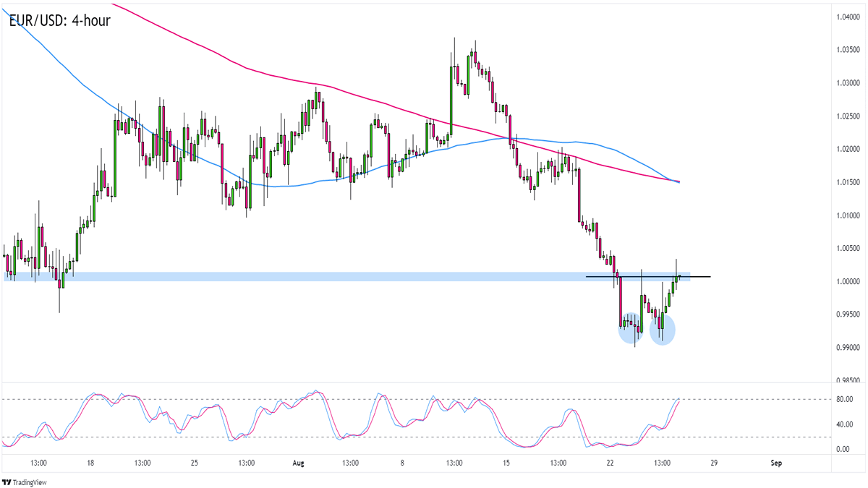868x488 pixels.
Task: Click the 40.00 oscillator scale value
Action: [x=843, y=424]
